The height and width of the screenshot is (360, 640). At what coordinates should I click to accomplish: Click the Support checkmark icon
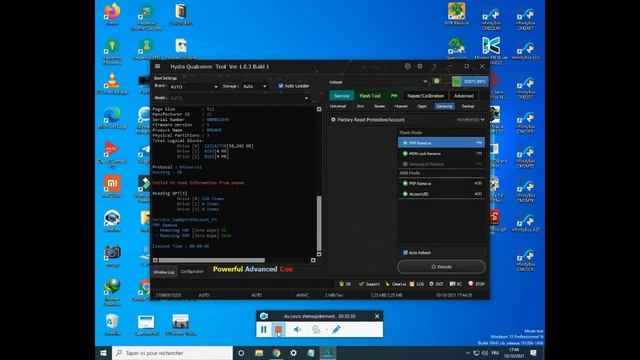361,284
